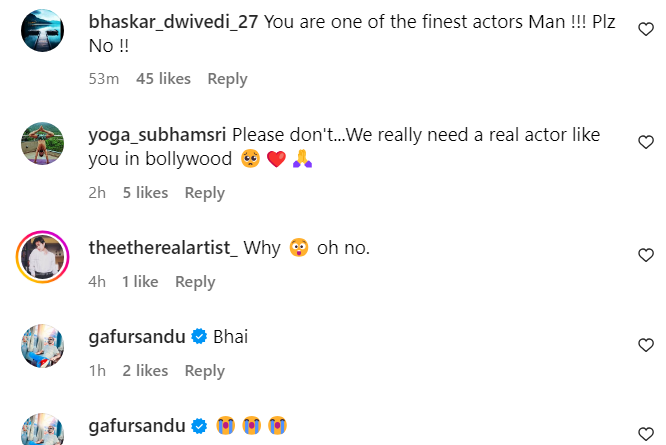
Task: Click verified badge next to "Bhai"
Action: pos(199,338)
